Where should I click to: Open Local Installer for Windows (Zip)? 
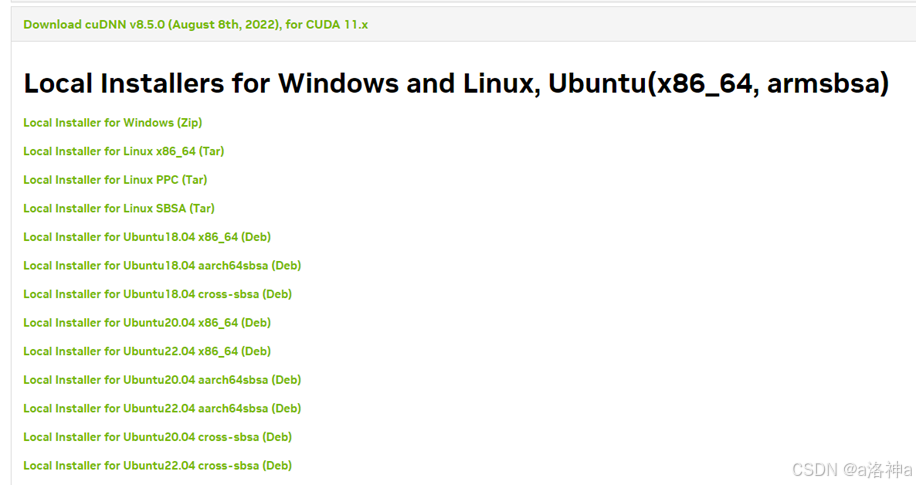click(113, 123)
